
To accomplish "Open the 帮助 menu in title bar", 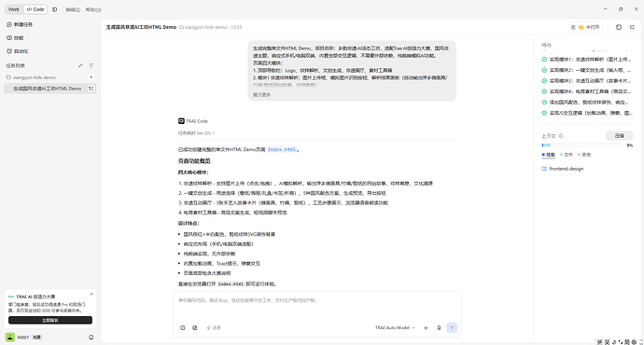I will [x=93, y=9].
